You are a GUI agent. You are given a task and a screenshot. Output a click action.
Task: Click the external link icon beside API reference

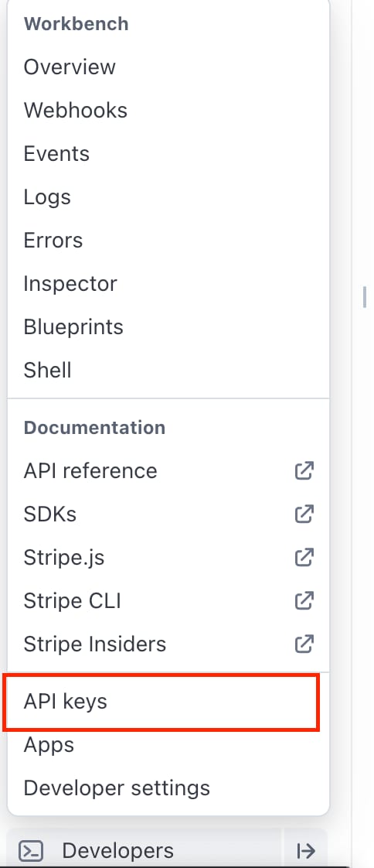coord(304,470)
